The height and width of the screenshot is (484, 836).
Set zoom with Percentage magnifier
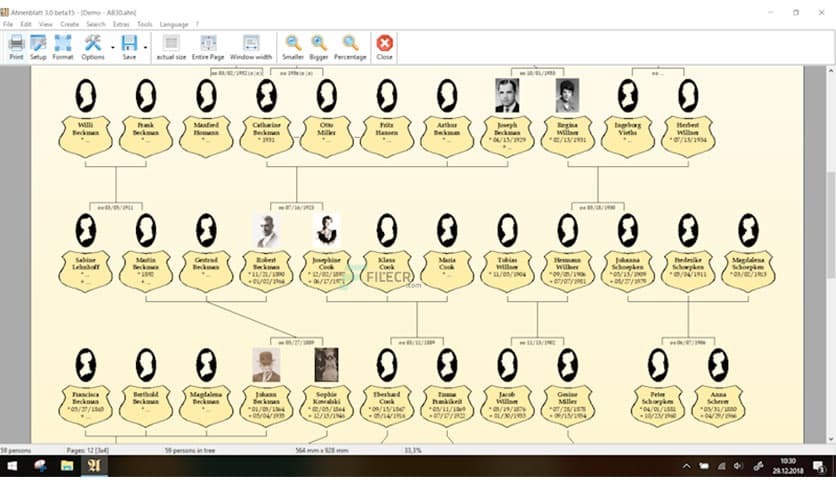tap(350, 47)
